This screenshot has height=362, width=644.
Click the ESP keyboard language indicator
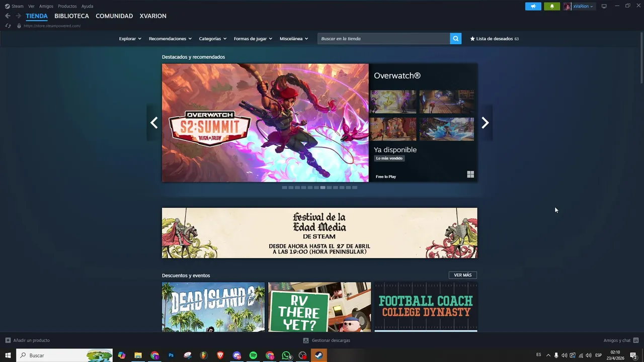pyautogui.click(x=598, y=355)
